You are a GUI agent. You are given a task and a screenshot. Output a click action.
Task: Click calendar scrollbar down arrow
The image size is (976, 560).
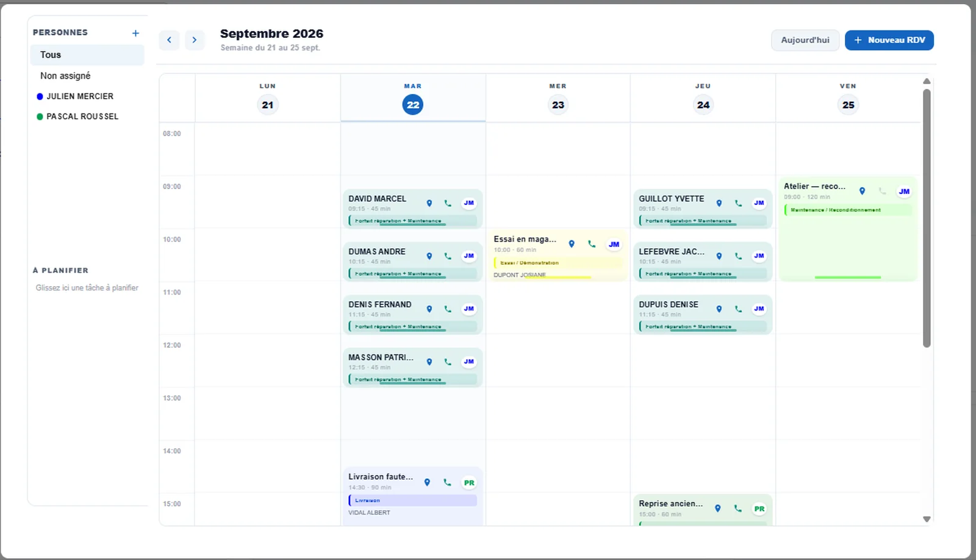[x=927, y=519]
